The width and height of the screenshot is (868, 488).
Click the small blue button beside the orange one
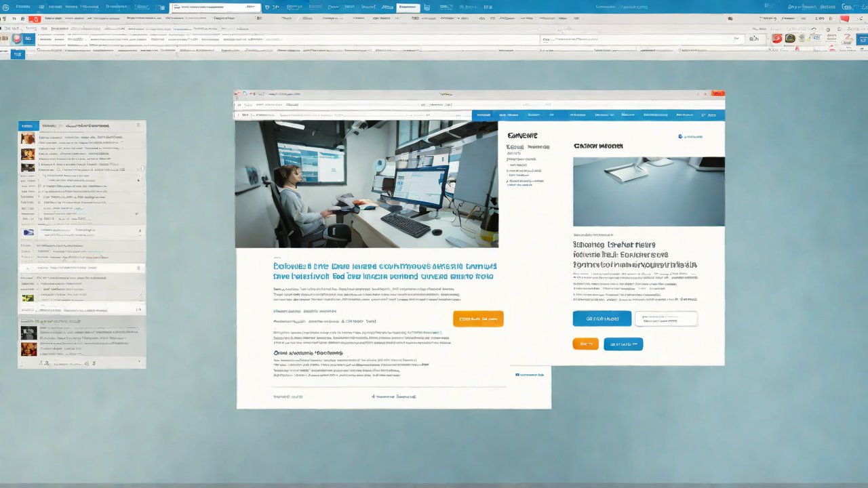pos(623,344)
